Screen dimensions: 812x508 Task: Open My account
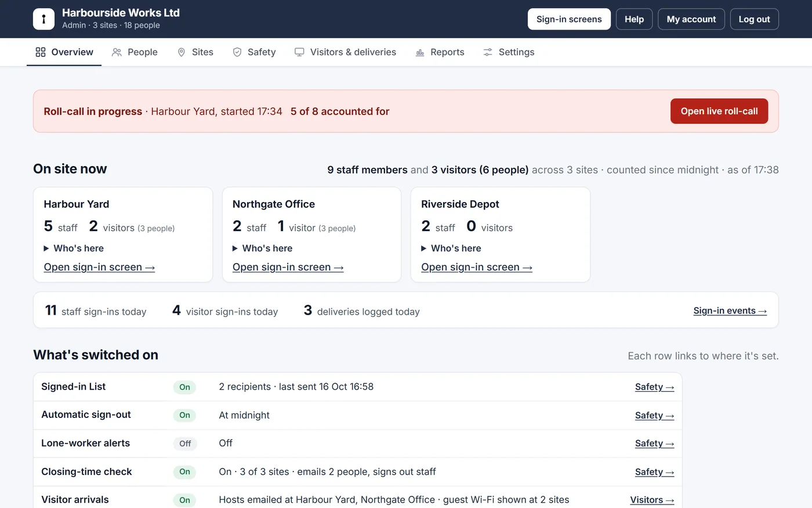[x=691, y=19]
